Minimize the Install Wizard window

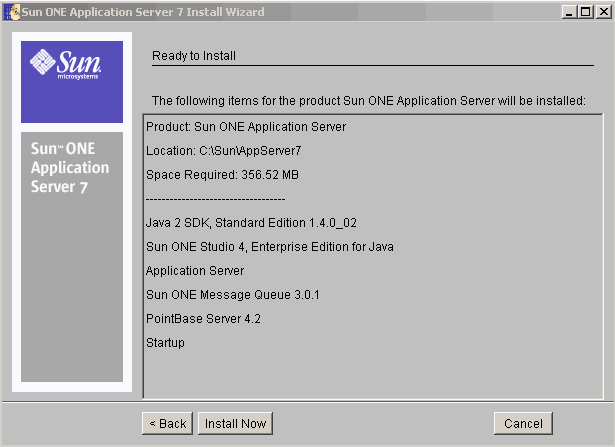[569, 12]
